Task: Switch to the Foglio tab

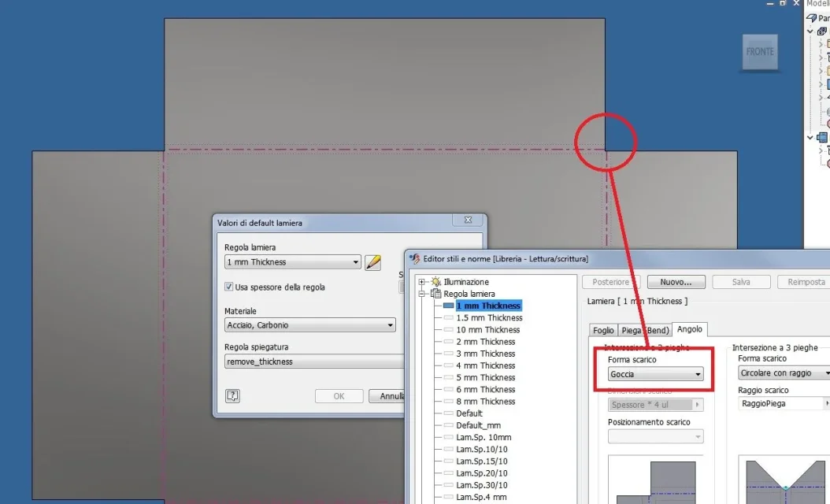Action: pyautogui.click(x=603, y=330)
